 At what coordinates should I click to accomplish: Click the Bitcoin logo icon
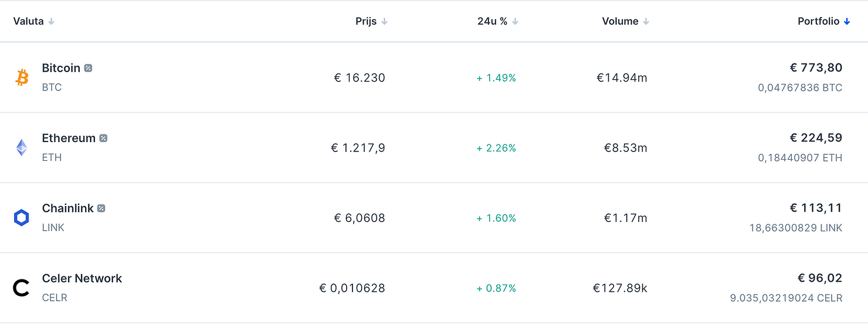22,77
